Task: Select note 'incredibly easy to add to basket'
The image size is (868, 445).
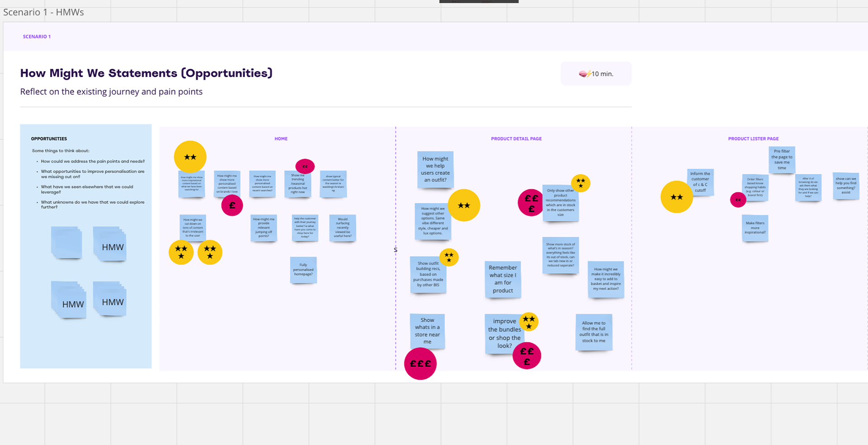Action: click(x=606, y=280)
